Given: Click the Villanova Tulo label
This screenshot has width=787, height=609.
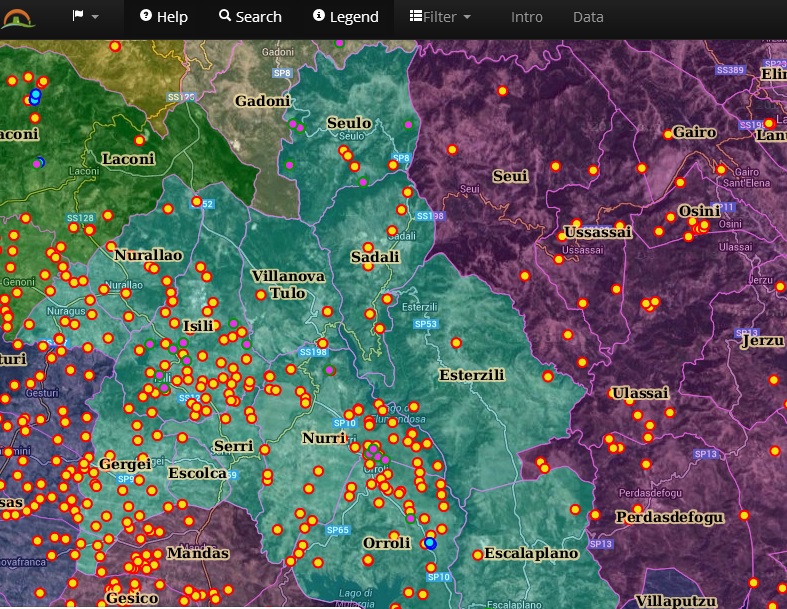Looking at the screenshot, I should 287,284.
